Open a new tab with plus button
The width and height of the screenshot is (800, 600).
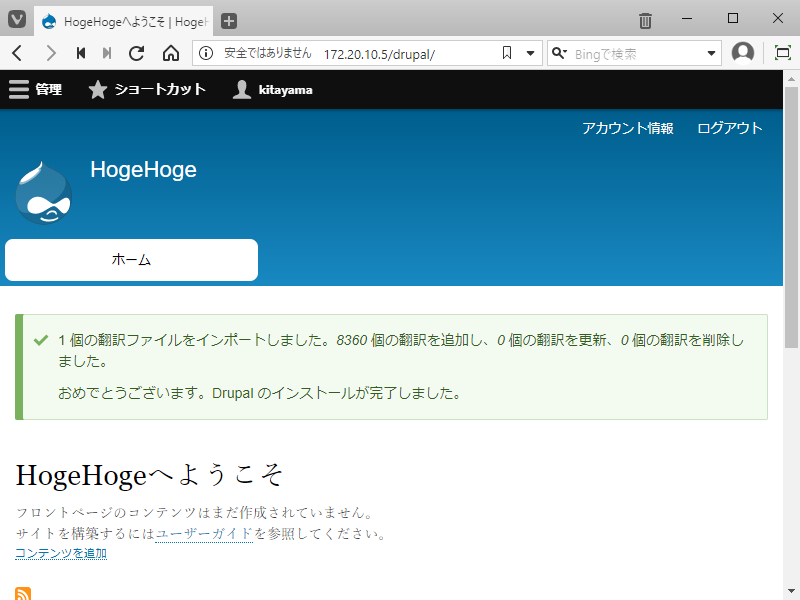pyautogui.click(x=229, y=21)
